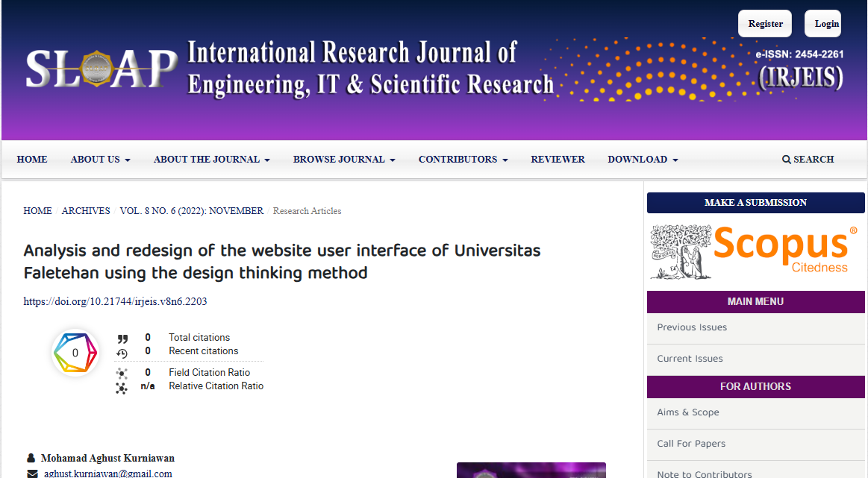Click the Register button
Screen dimensions: 868x478
pyautogui.click(x=765, y=24)
